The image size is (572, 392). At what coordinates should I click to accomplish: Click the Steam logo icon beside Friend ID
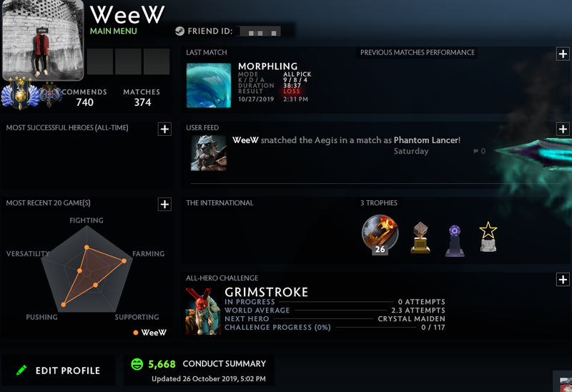pos(179,31)
